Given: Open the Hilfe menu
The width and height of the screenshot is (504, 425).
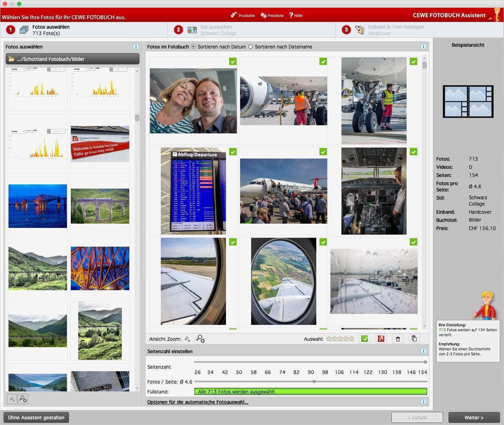Looking at the screenshot, I should 296,15.
